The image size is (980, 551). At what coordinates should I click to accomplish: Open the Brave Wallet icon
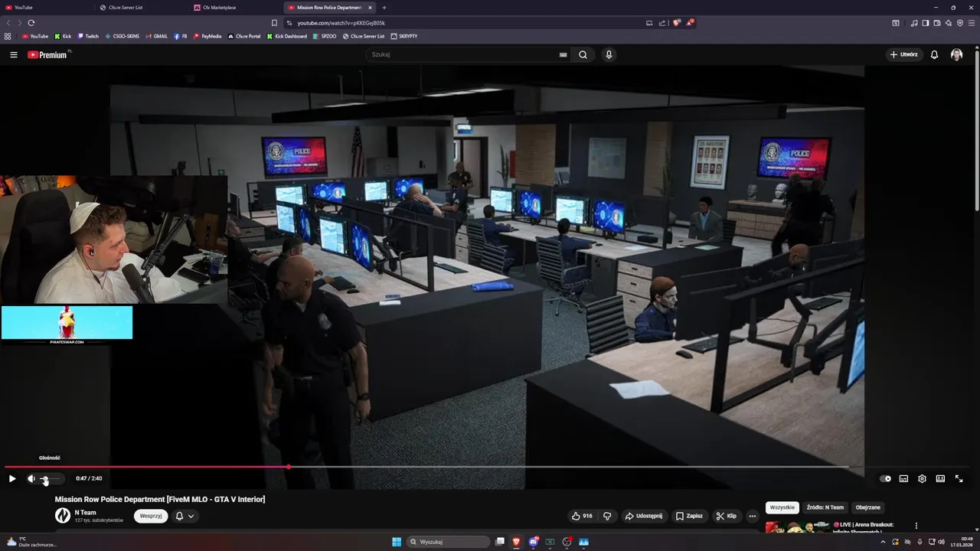tap(937, 23)
